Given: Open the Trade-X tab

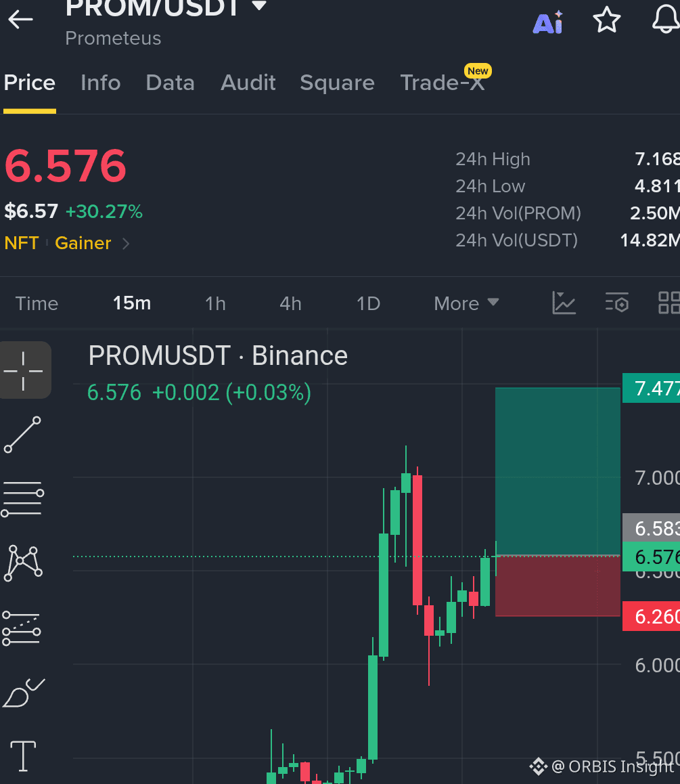Looking at the screenshot, I should (443, 83).
